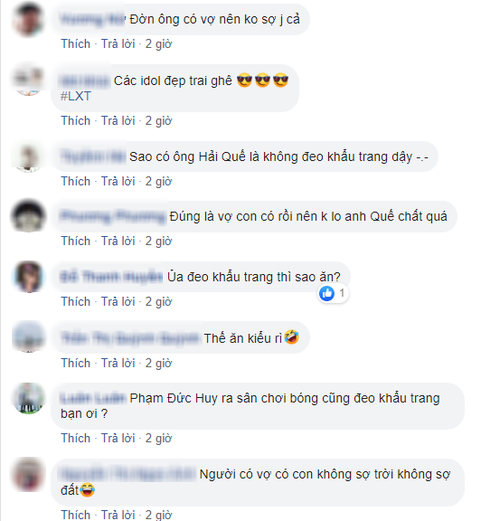
Task: Open avatar beside "Đúng là vợ con có rồi" comment
Action: [x=28, y=216]
